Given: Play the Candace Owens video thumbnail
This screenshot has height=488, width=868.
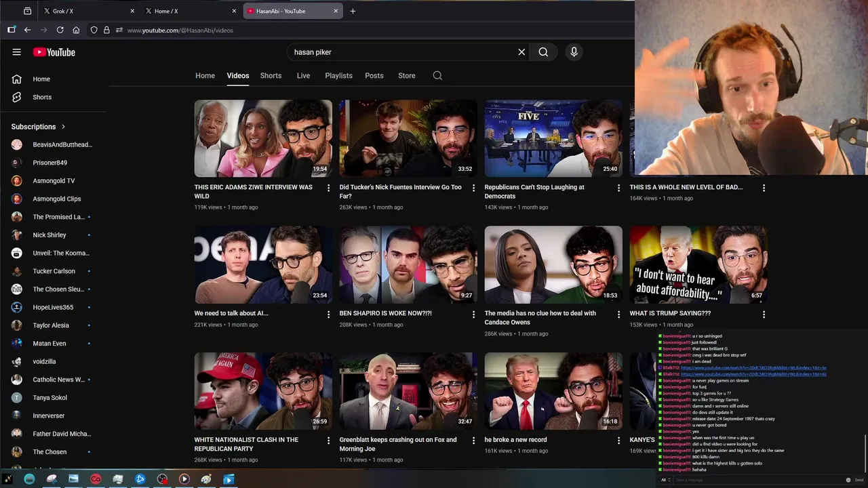Looking at the screenshot, I should pos(553,265).
